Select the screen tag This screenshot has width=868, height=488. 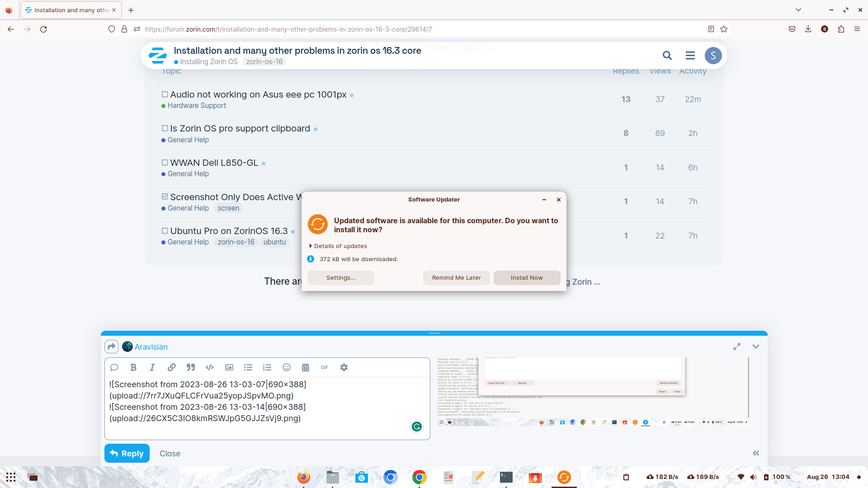point(228,208)
